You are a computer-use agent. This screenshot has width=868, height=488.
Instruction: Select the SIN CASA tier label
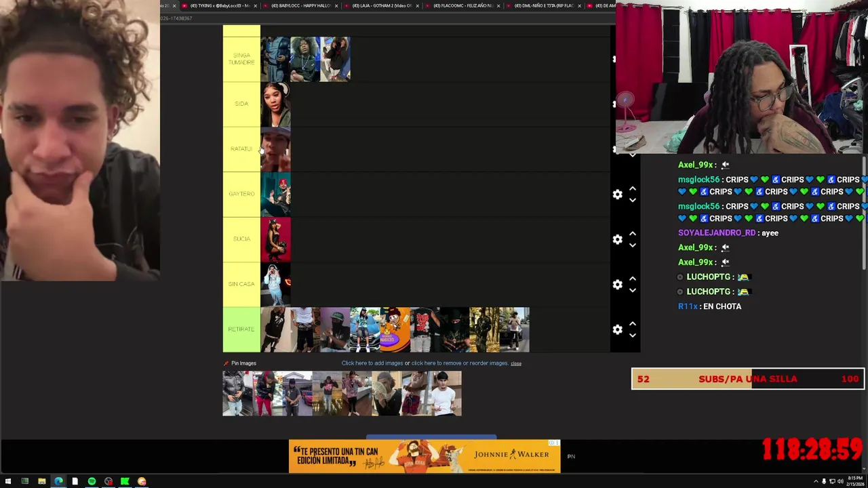[241, 285]
